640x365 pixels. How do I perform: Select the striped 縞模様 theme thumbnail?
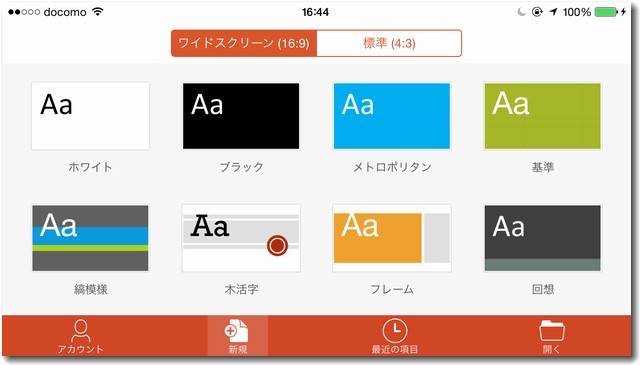[90, 238]
